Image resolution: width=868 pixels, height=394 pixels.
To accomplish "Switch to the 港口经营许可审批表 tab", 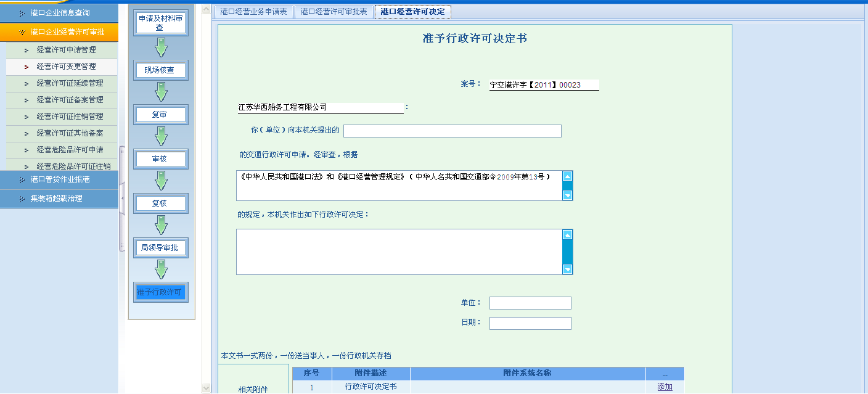I will (334, 12).
